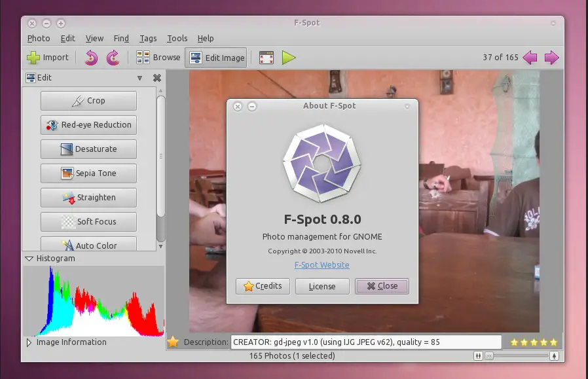
Task: Click scroll-up arrow of edit tools list
Action: (x=161, y=91)
